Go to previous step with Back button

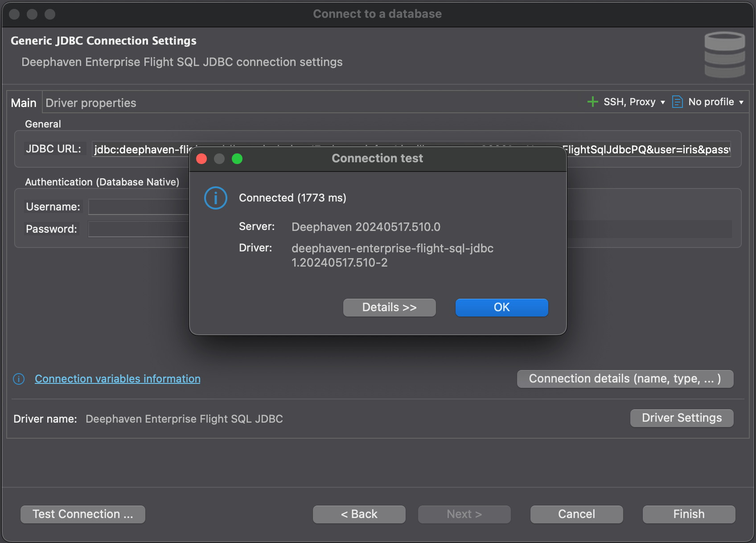359,514
